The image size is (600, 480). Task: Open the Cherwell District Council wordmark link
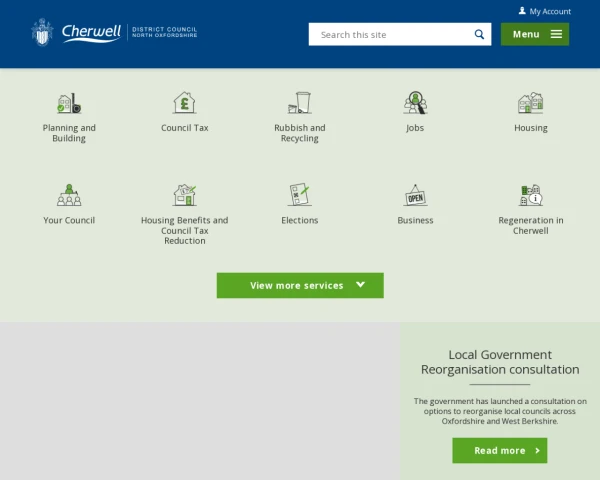click(x=129, y=33)
